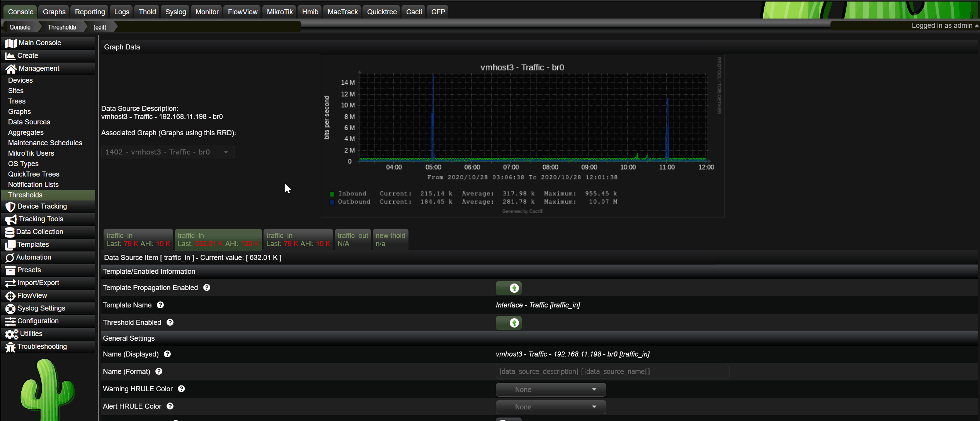980x421 pixels.
Task: Click the Main Console book icon
Action: (11, 42)
